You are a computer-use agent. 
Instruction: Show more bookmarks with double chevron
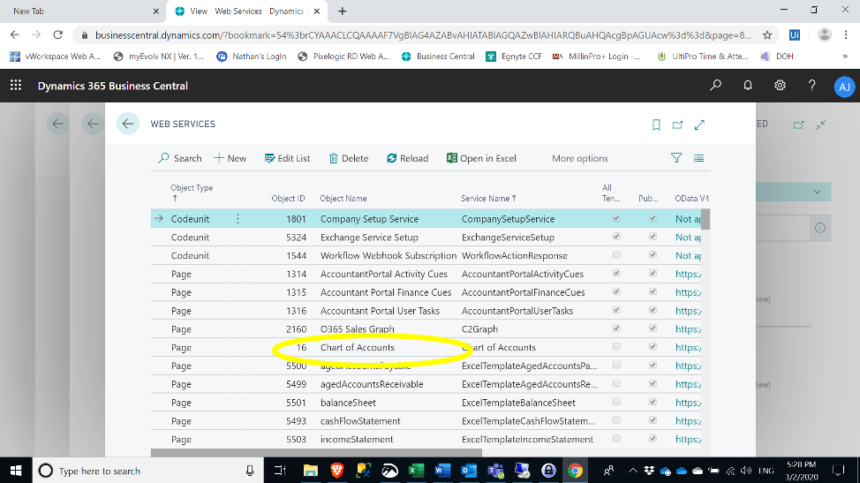[845, 56]
